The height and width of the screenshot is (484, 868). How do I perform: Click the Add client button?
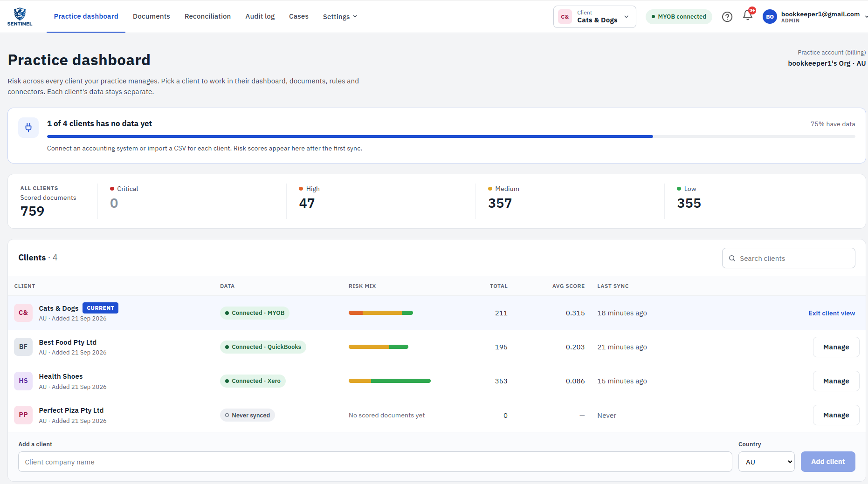(x=828, y=462)
